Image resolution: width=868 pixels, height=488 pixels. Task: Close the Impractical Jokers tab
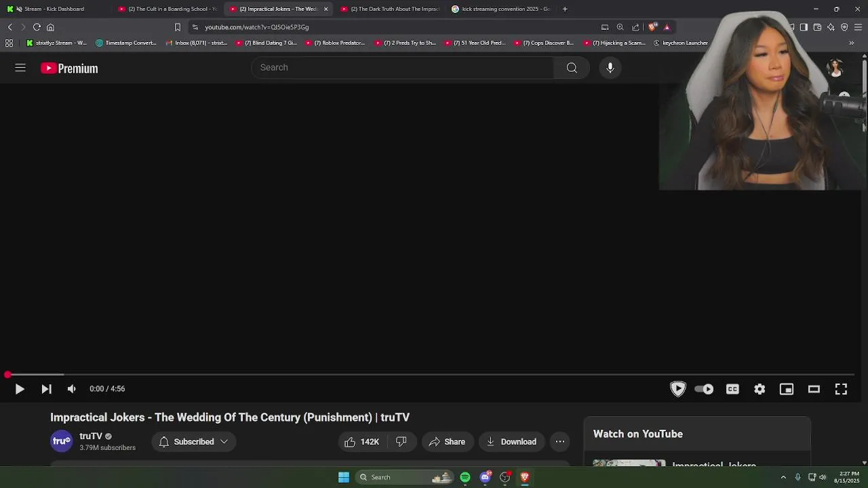pyautogui.click(x=325, y=9)
